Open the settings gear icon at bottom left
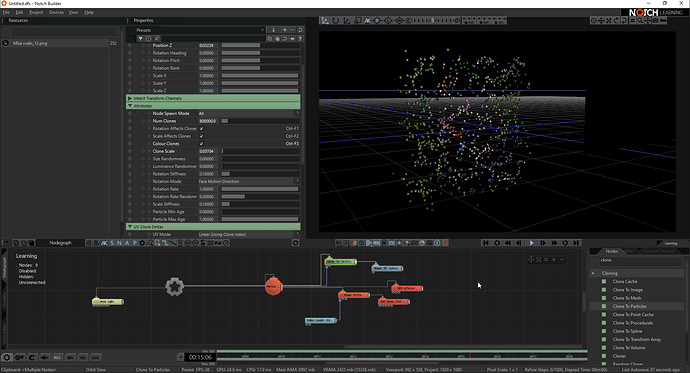 7,357
